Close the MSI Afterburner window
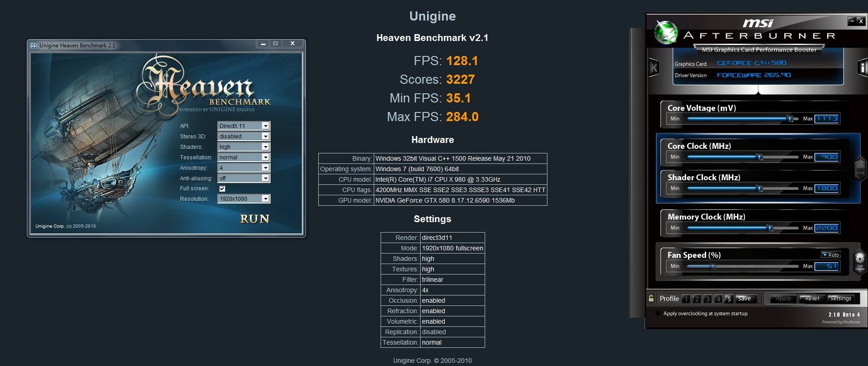 click(x=861, y=21)
